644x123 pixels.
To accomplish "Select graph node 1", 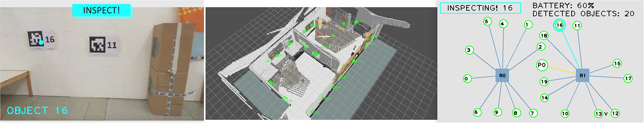I will coord(528,24).
